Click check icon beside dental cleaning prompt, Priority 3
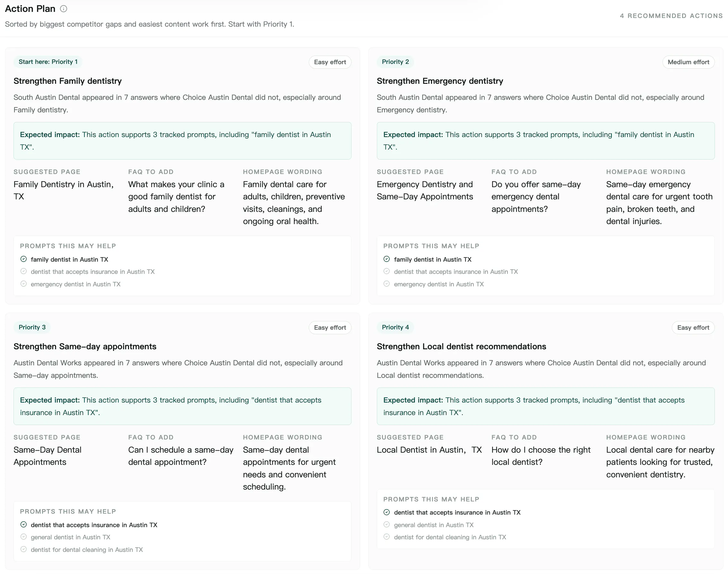 23,549
